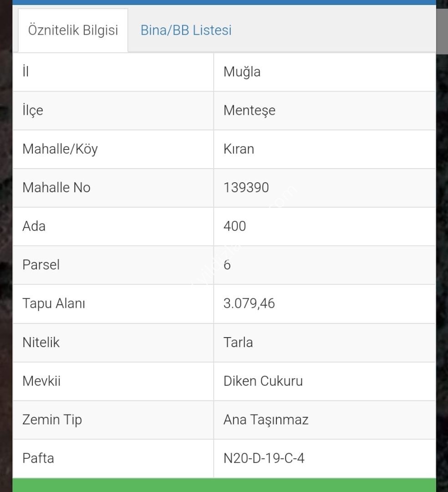The image size is (448, 492).
Task: Click the vertical scrollbar thumb at right
Action: [x=442, y=31]
